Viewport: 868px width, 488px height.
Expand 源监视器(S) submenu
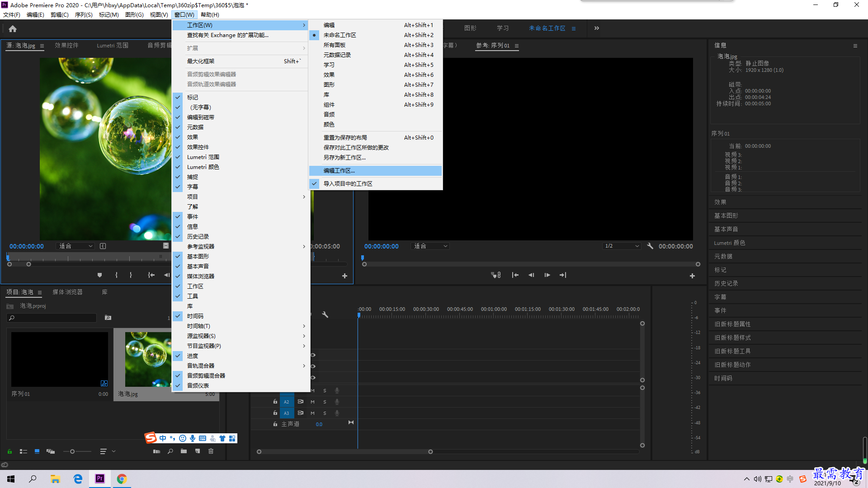click(x=241, y=336)
